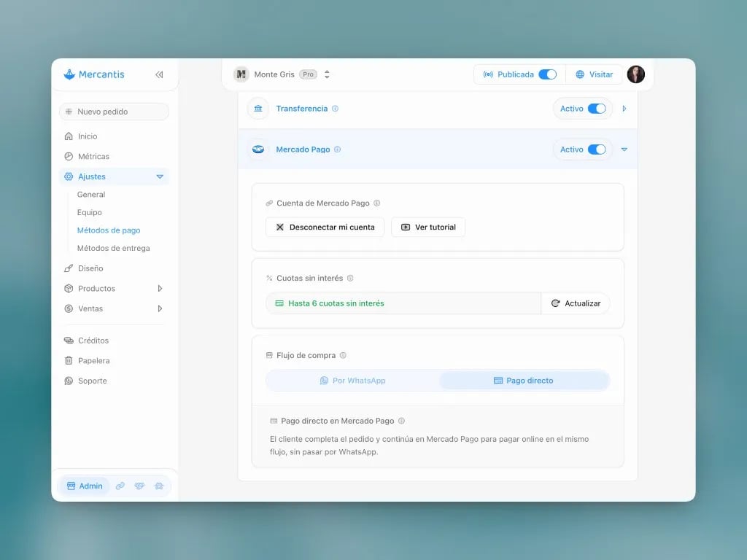Click the 'Transferencia' label

302,109
